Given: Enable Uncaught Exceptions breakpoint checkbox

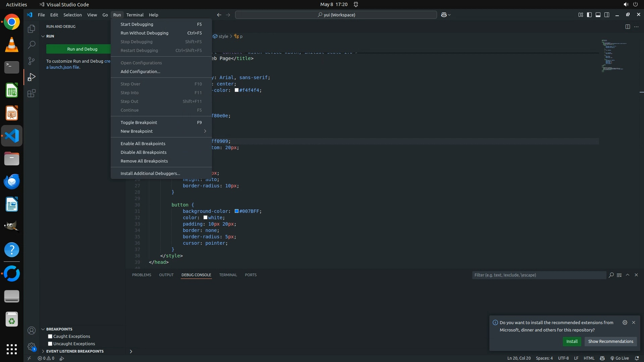Looking at the screenshot, I should [x=50, y=344].
